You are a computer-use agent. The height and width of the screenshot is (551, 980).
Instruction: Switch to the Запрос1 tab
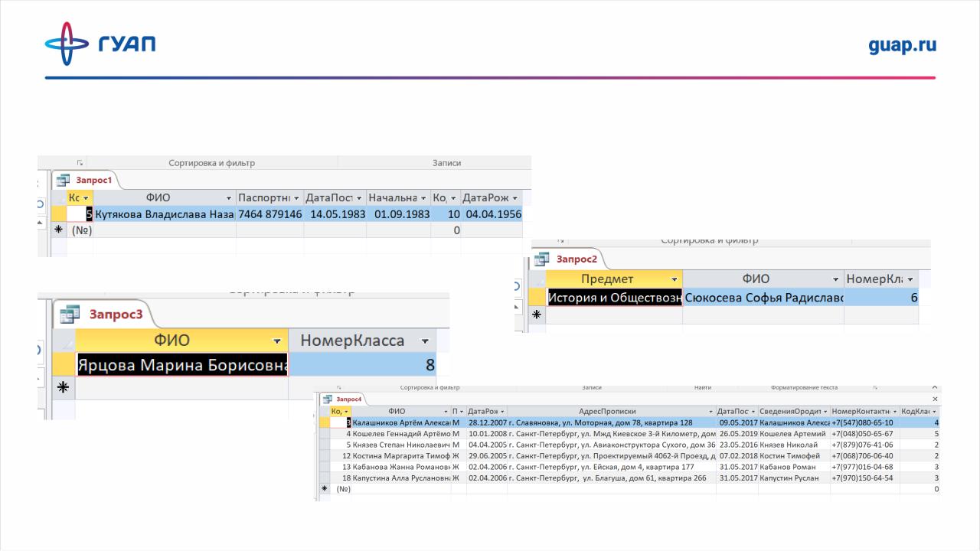point(85,181)
